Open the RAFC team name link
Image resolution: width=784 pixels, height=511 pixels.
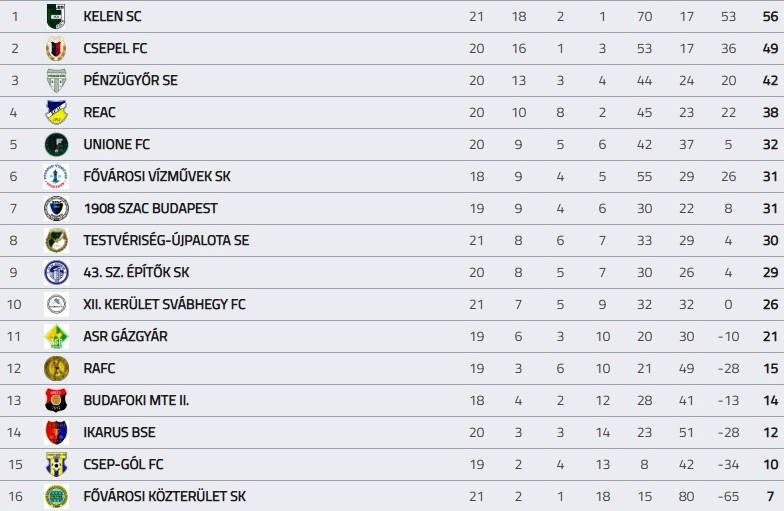[100, 368]
